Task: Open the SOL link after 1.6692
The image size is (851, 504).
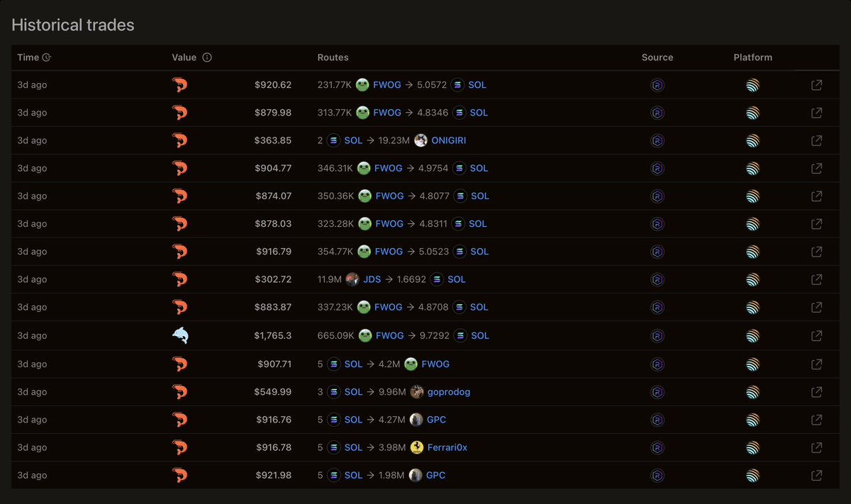Action: coord(457,279)
